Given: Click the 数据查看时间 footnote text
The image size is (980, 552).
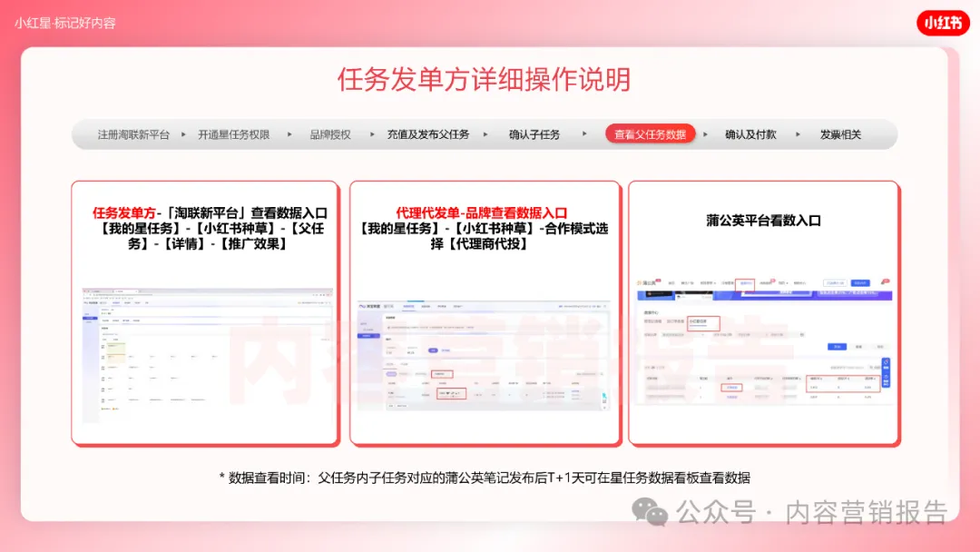Looking at the screenshot, I should point(485,478).
